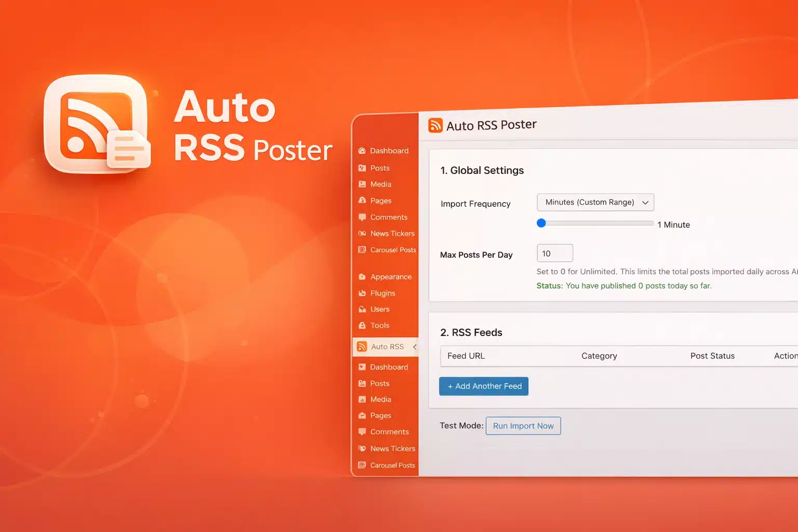Click the Run Import Now button
Viewport: 798px width, 532px height.
click(x=523, y=425)
